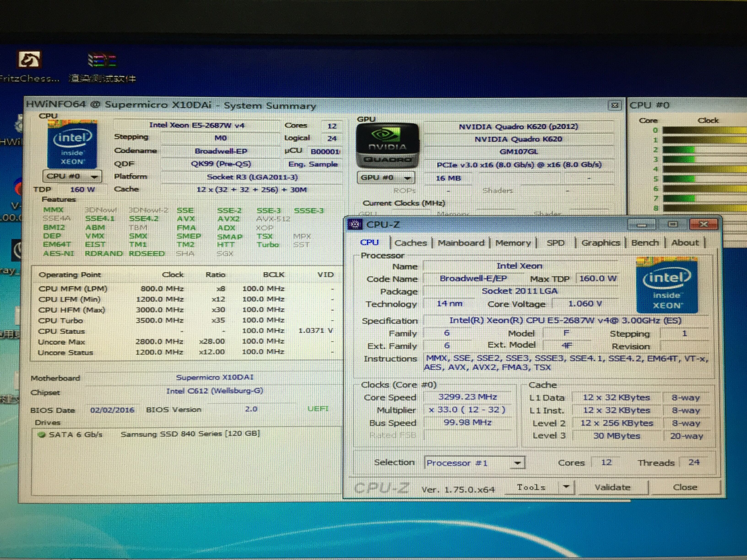Switch to the CPU tab in CPU-Z
This screenshot has height=560, width=747.
pyautogui.click(x=369, y=242)
